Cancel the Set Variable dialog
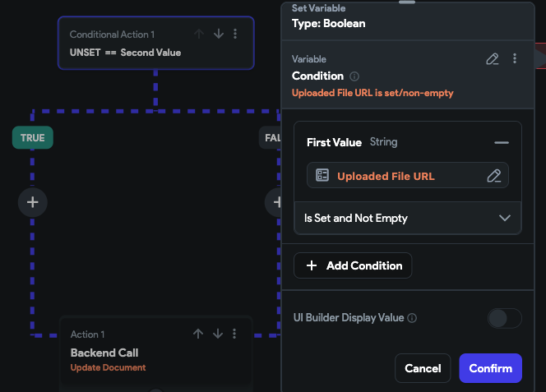The height and width of the screenshot is (392, 546). click(423, 368)
